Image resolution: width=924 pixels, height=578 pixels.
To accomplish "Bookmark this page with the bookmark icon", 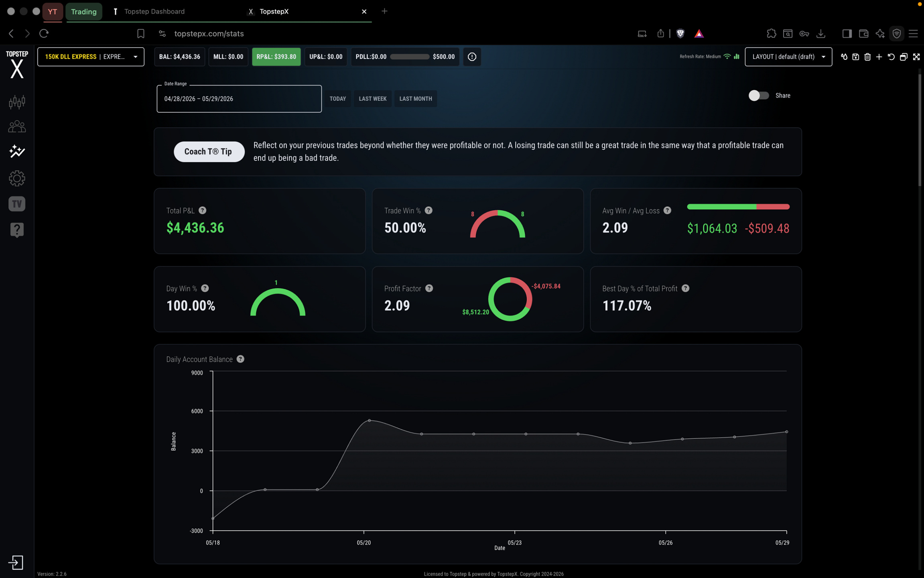I will point(141,34).
